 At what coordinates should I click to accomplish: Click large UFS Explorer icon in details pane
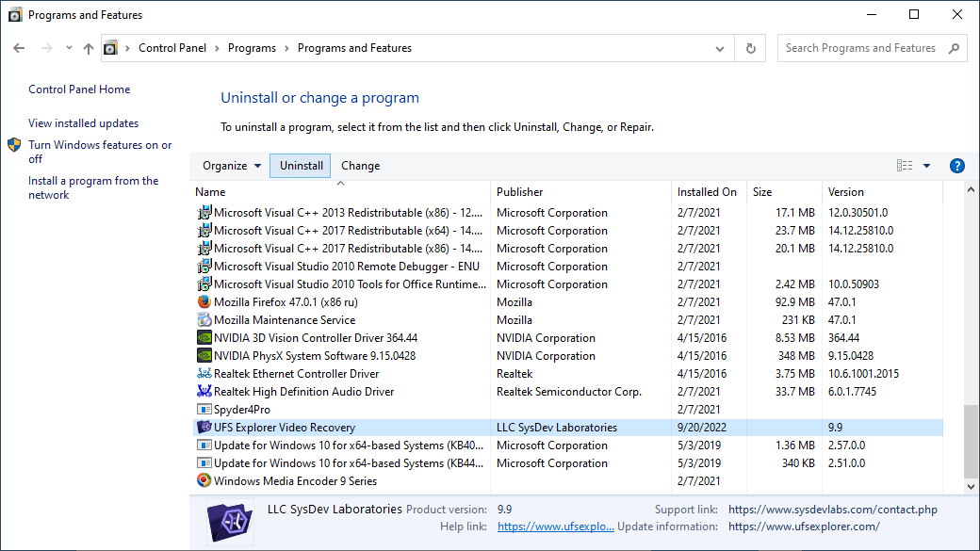click(230, 521)
